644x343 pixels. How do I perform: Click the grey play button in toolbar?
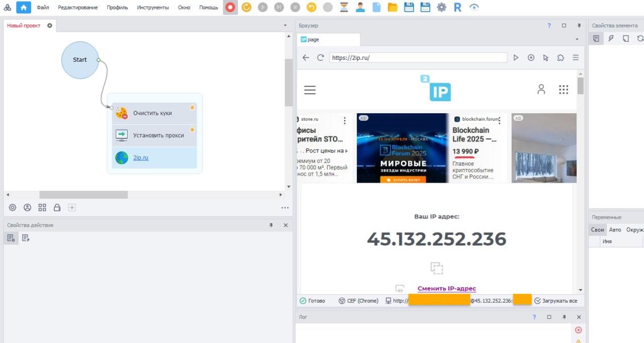(262, 8)
